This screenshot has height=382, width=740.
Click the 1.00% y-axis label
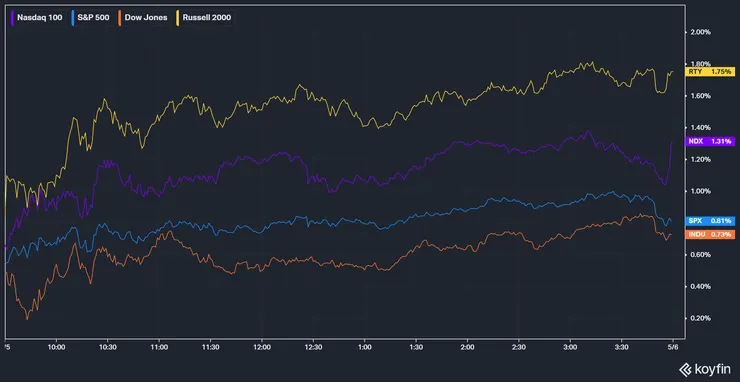[x=700, y=191]
